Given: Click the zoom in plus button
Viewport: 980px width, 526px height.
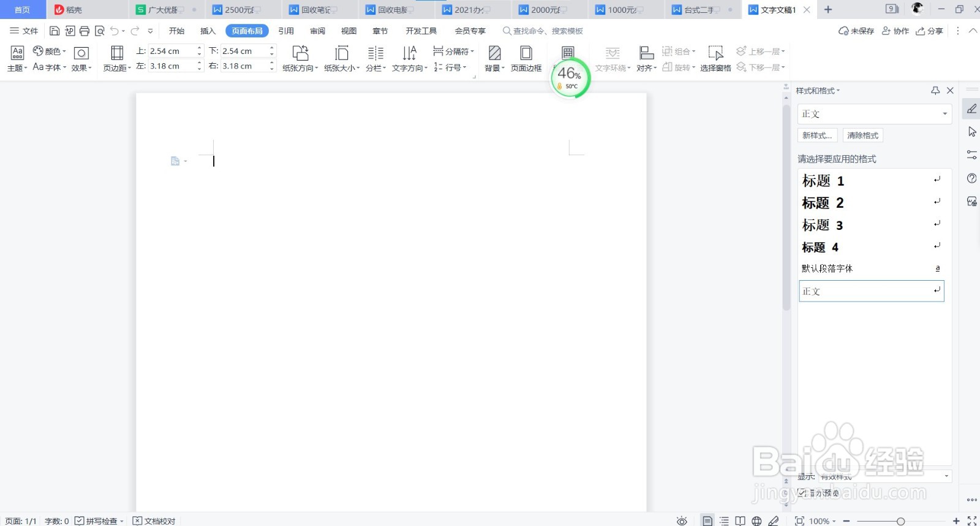Looking at the screenshot, I should point(956,520).
